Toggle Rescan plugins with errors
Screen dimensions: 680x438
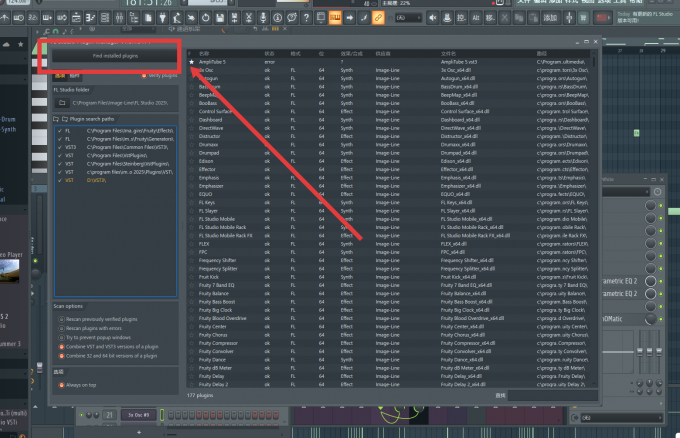point(91,328)
